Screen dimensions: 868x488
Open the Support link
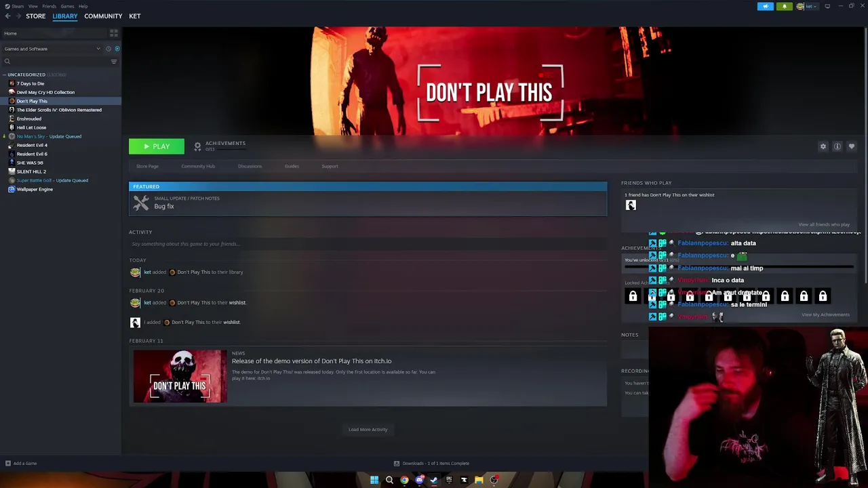[330, 166]
